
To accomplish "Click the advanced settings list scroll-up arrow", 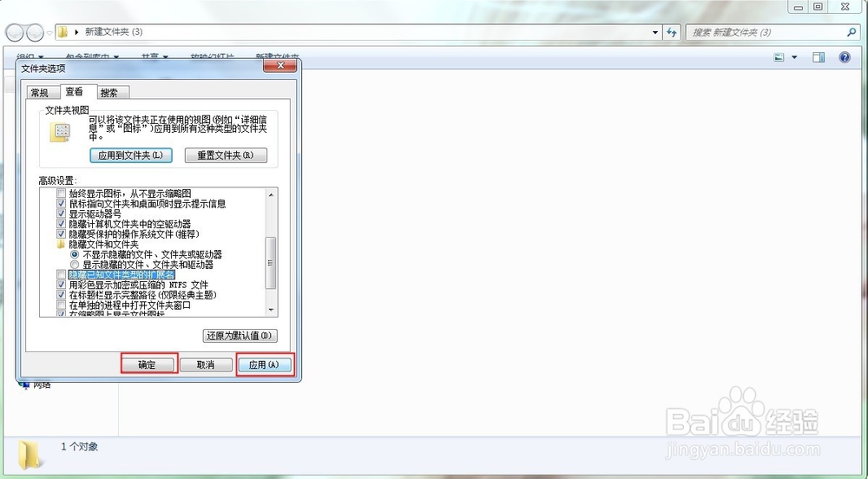I will point(271,194).
